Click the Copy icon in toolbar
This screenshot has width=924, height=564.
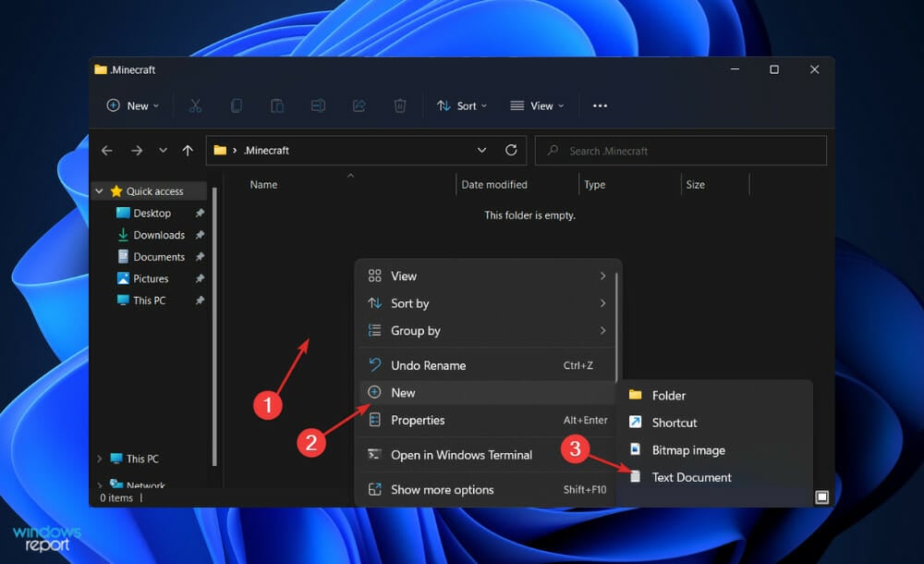coord(236,106)
